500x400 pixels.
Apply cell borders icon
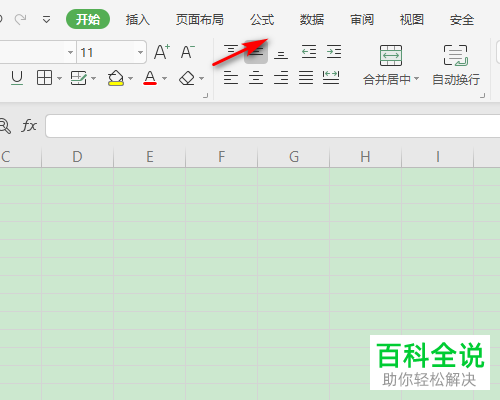[44, 78]
